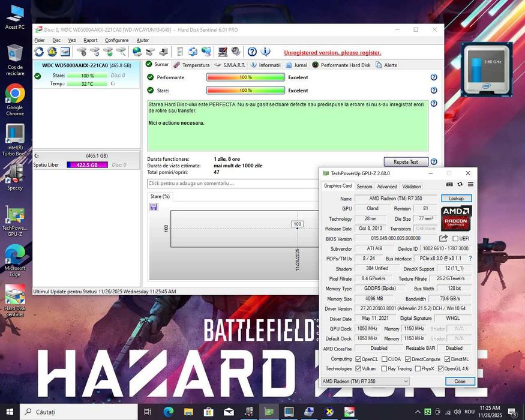
Task: Click the laptop with red slash toolbar icon
Action: [x=223, y=52]
